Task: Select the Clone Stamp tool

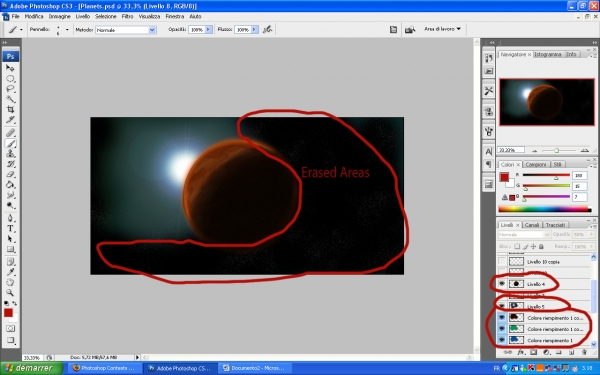Action: 10,154
